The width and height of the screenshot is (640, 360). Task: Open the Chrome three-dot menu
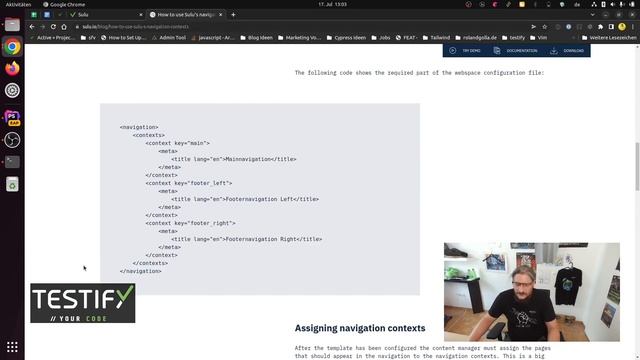click(633, 27)
